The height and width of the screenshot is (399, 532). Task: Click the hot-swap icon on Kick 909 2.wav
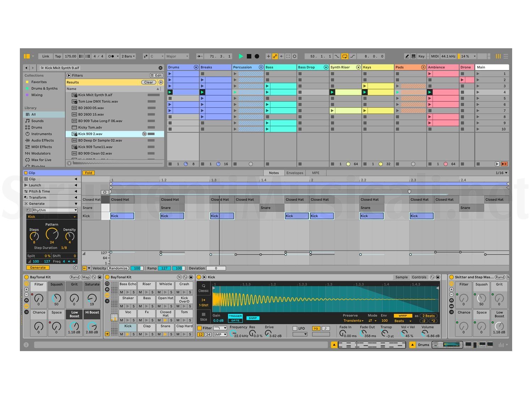click(144, 134)
